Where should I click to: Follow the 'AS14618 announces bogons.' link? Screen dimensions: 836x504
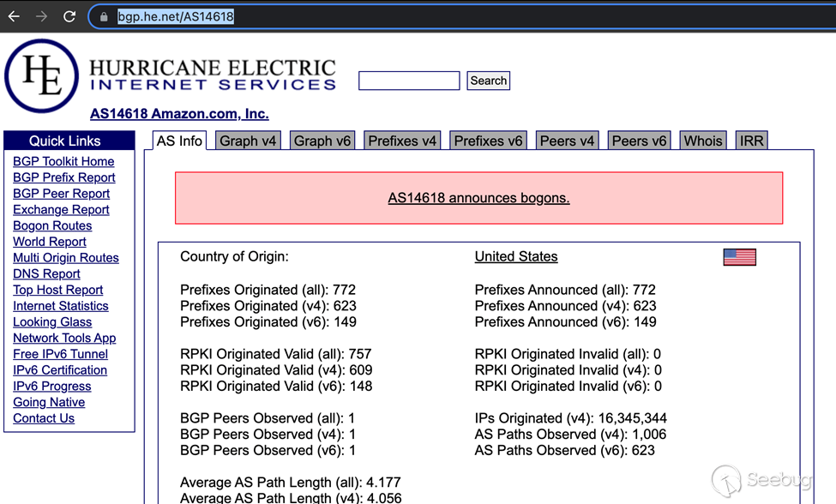[x=478, y=198]
